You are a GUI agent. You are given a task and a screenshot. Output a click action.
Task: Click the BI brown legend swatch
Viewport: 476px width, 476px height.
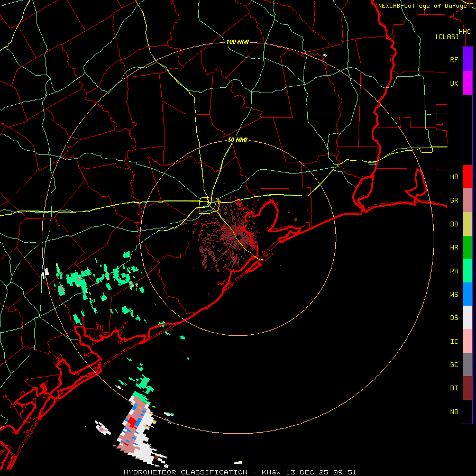[467, 388]
